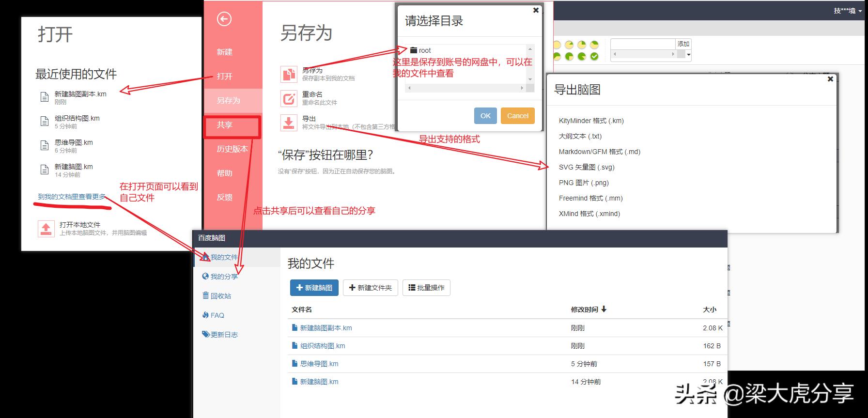The image size is (868, 418).
Task: Close the 请选择目录 dialog with the X
Action: coord(536,10)
